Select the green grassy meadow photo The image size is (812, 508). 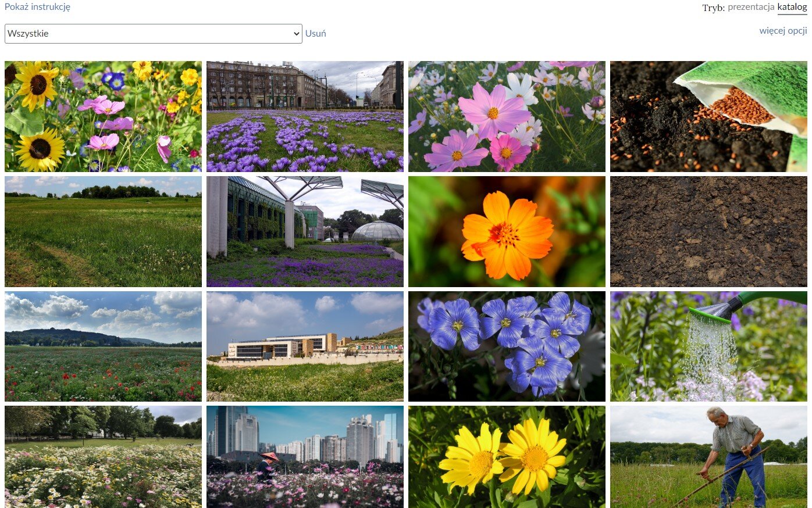(x=103, y=231)
